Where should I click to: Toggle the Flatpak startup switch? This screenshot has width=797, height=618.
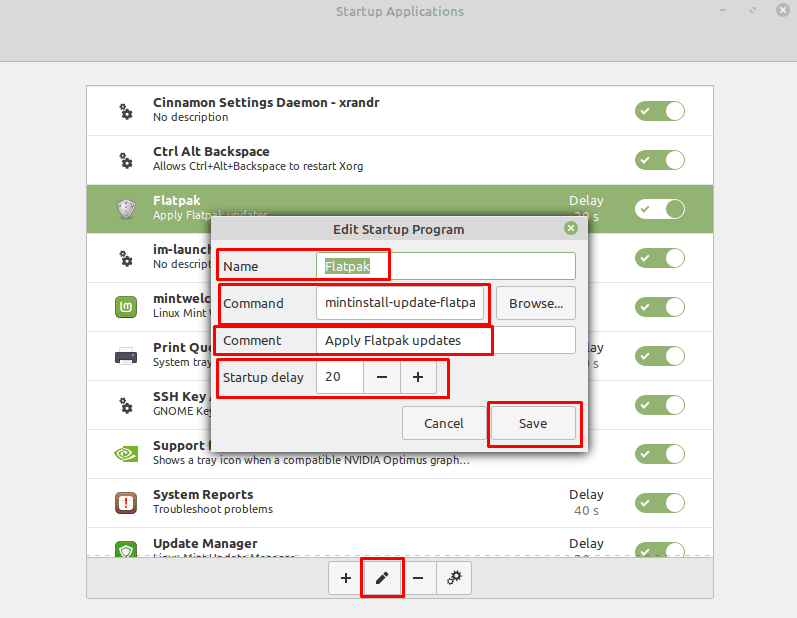click(660, 209)
